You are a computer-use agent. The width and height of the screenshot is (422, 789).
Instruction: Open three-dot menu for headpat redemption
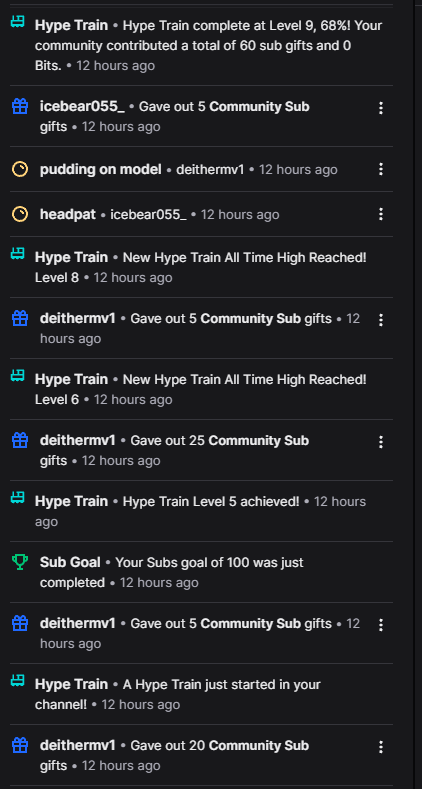[381, 214]
